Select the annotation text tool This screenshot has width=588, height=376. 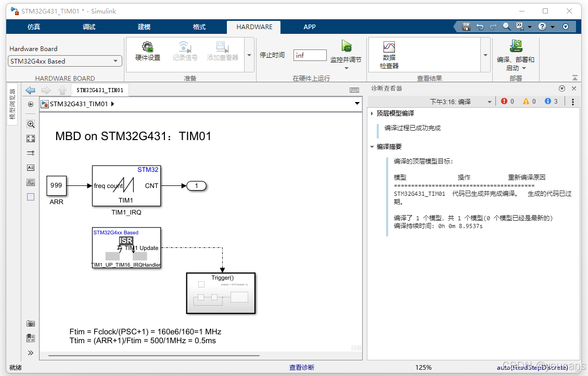[x=31, y=168]
